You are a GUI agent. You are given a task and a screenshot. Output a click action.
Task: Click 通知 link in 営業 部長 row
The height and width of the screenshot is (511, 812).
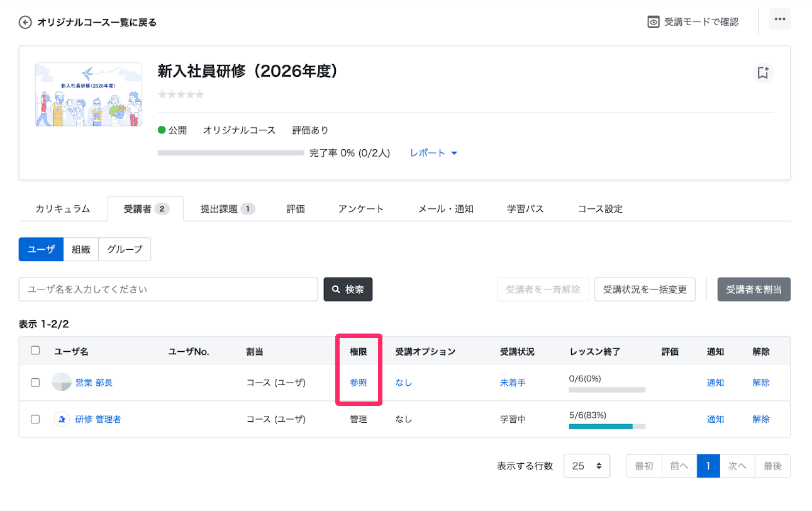[x=716, y=382]
